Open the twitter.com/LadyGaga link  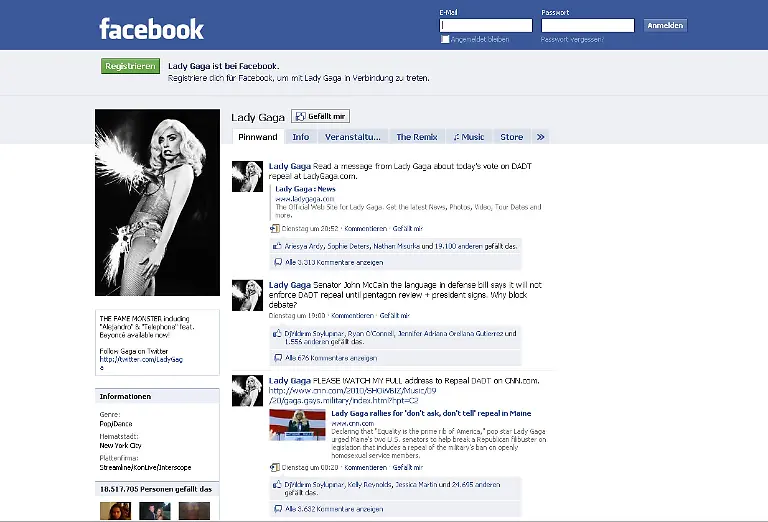141,363
